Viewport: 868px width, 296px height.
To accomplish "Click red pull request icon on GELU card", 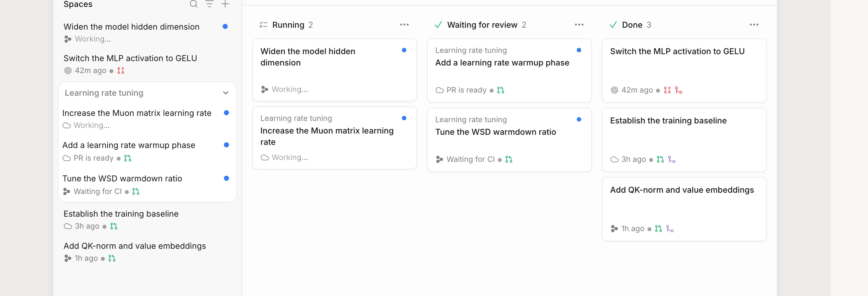I will 667,90.
